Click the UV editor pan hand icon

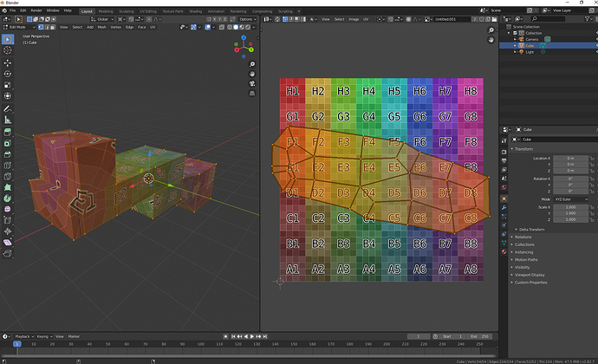[491, 40]
